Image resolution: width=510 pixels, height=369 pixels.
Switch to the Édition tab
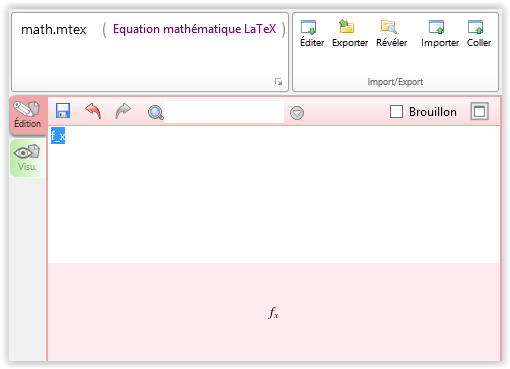point(28,115)
